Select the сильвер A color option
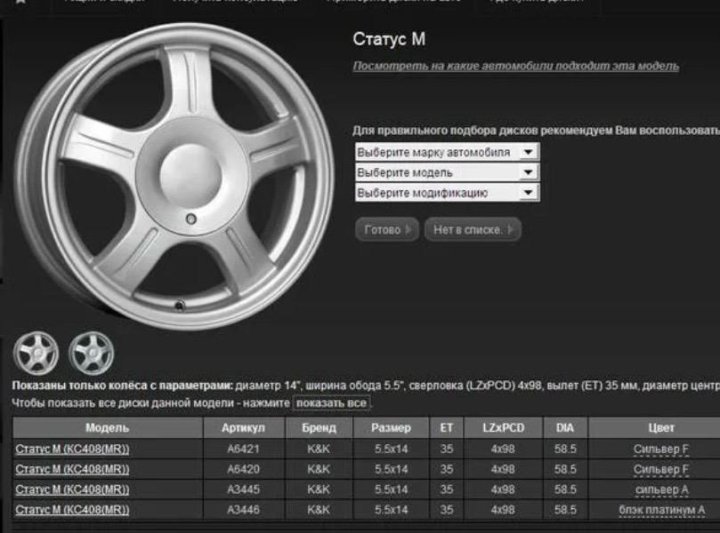This screenshot has width=720, height=533. [661, 489]
